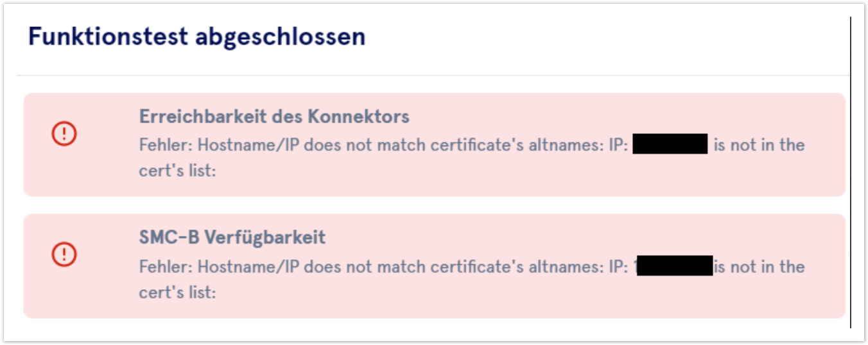Click "cert's list:" in the SMC-B error card

(177, 292)
